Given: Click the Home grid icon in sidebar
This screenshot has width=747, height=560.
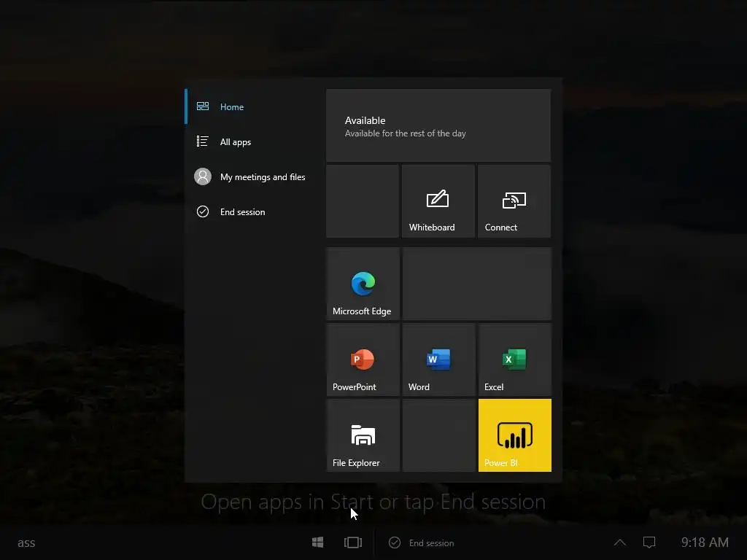Looking at the screenshot, I should click(x=203, y=106).
